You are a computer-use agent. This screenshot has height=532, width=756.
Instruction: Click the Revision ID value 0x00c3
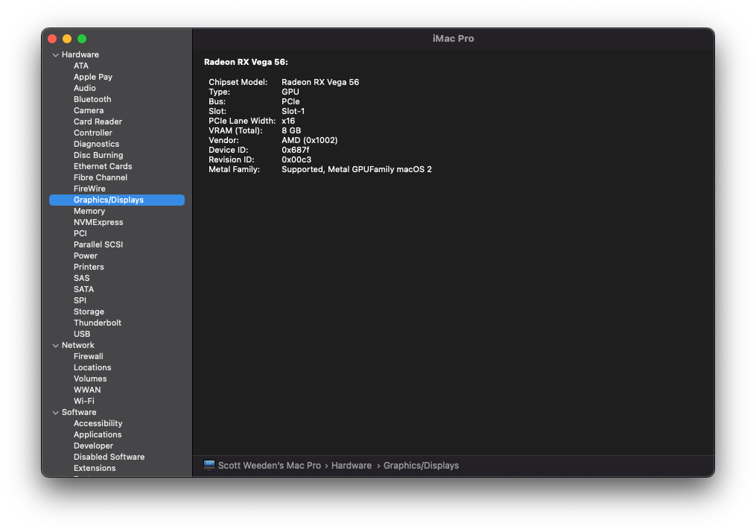click(x=296, y=159)
